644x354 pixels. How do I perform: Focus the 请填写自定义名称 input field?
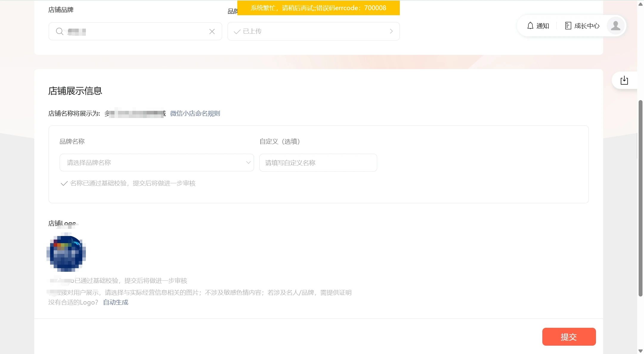pos(318,163)
